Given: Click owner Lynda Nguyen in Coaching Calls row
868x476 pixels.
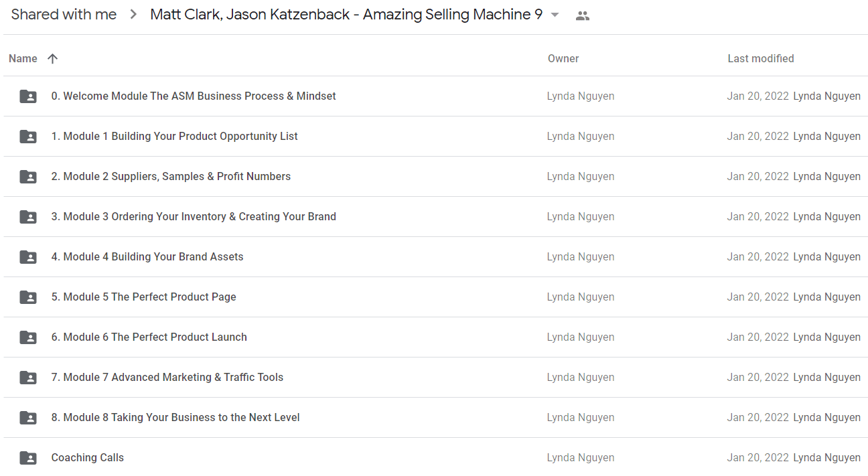Looking at the screenshot, I should (581, 458).
